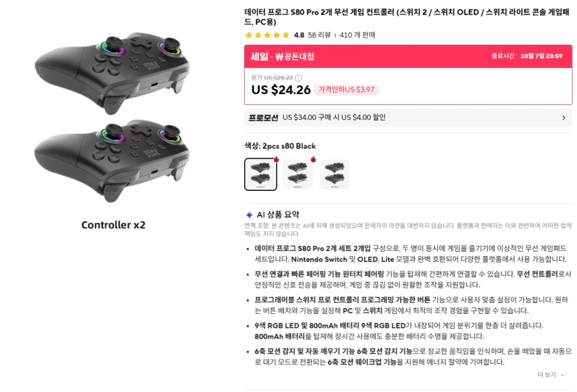This screenshot has width=577, height=392.
Task: Expand the 더 보기 summary section
Action: [x=551, y=375]
